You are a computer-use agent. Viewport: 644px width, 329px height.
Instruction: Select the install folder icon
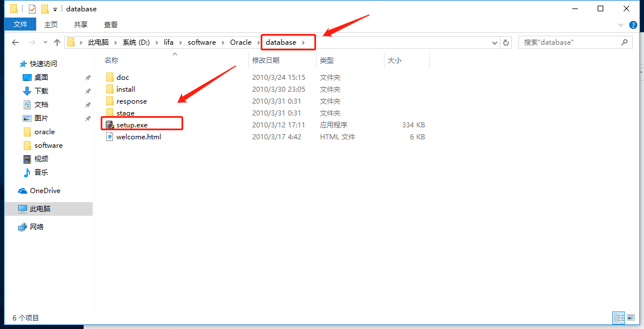pyautogui.click(x=110, y=89)
